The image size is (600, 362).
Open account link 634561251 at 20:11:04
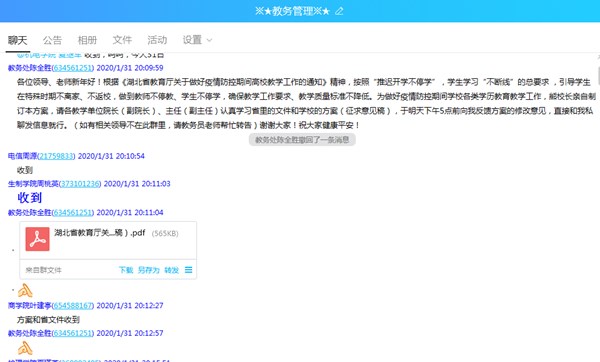tap(72, 212)
